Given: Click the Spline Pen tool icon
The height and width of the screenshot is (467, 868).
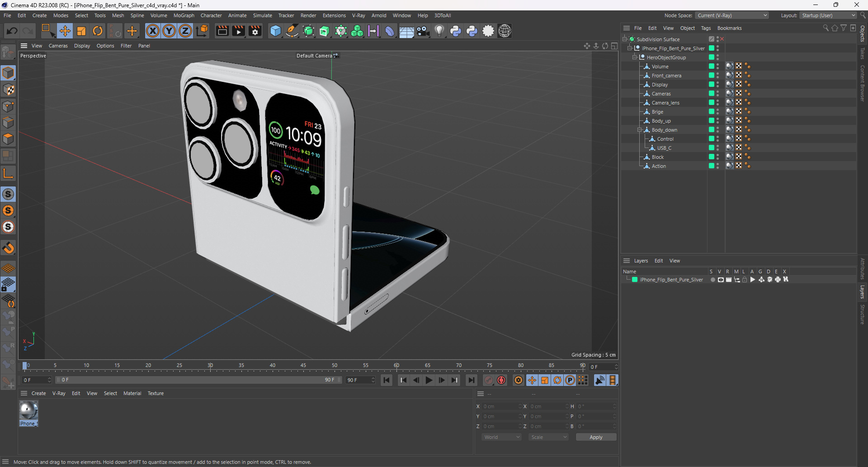Looking at the screenshot, I should click(292, 31).
